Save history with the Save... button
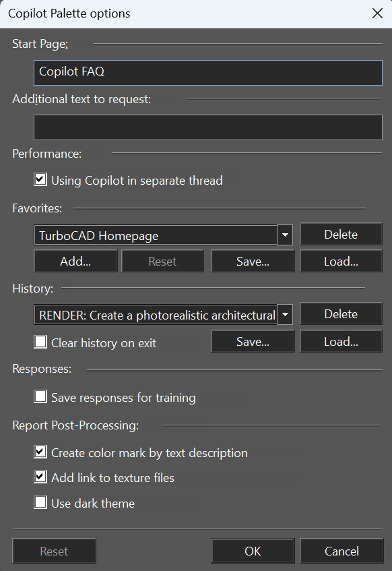The width and height of the screenshot is (392, 571). 253,341
